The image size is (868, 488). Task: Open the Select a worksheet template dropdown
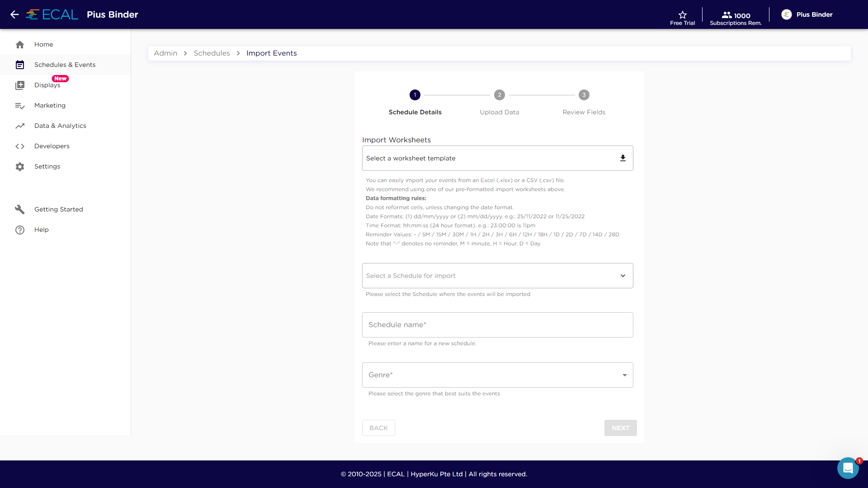tap(488, 158)
